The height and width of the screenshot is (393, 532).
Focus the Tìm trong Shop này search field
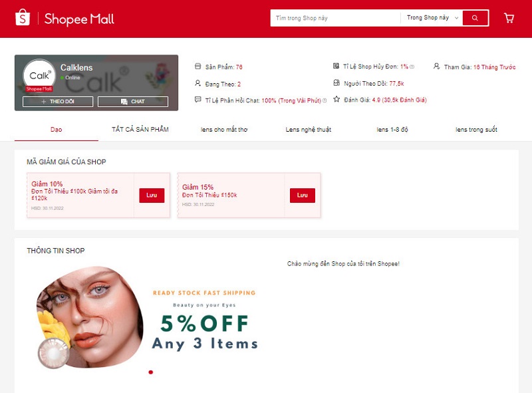tap(335, 18)
